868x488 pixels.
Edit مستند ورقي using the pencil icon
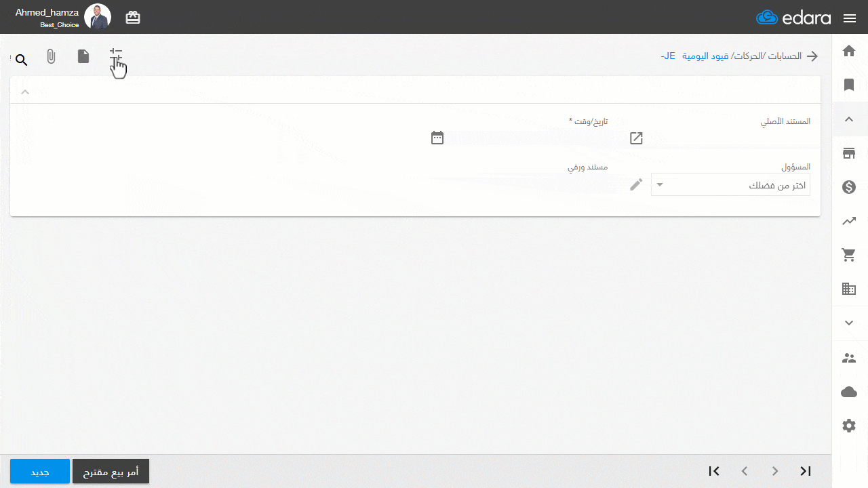tap(636, 184)
